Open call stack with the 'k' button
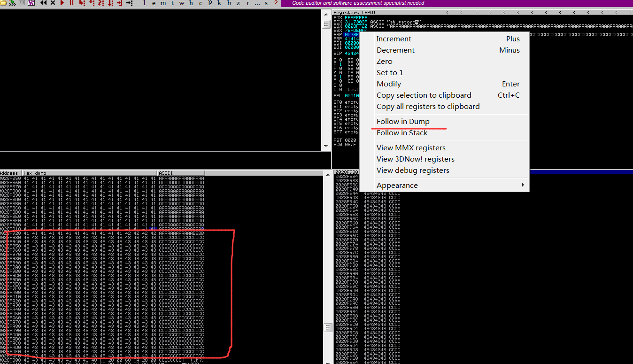The width and height of the screenshot is (633, 364). [x=219, y=3]
